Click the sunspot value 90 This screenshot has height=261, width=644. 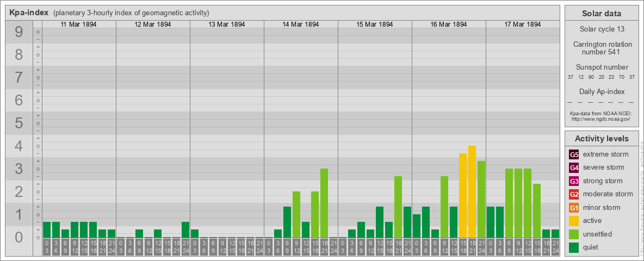point(591,77)
